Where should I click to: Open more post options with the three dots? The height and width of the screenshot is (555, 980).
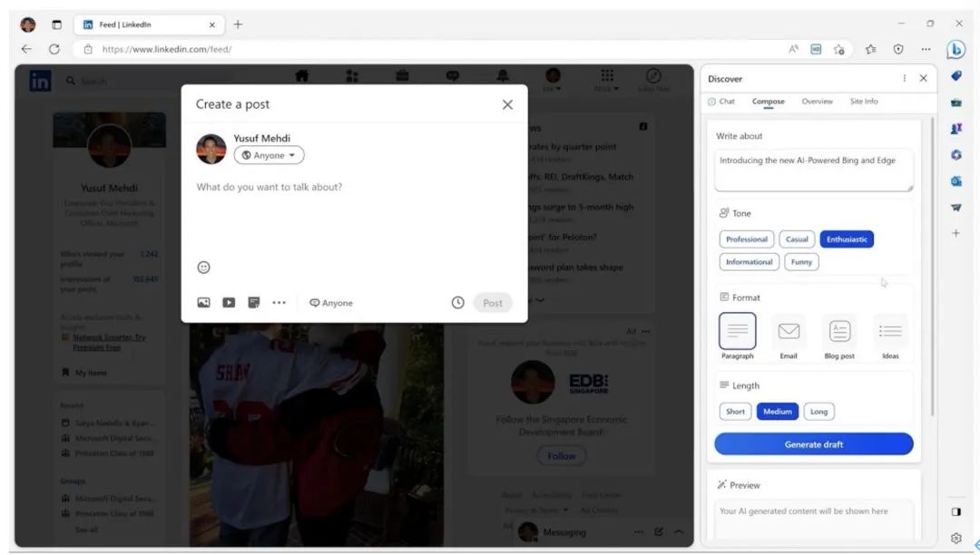(x=279, y=303)
